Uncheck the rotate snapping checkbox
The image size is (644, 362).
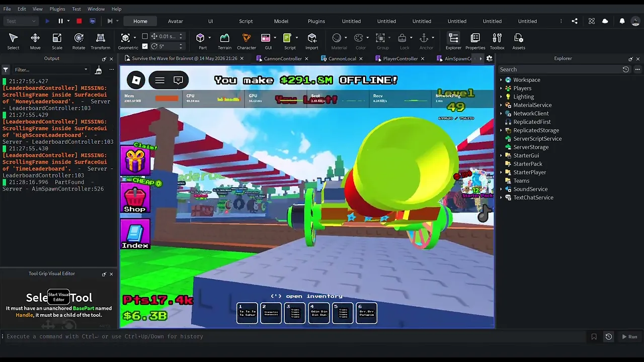145,46
